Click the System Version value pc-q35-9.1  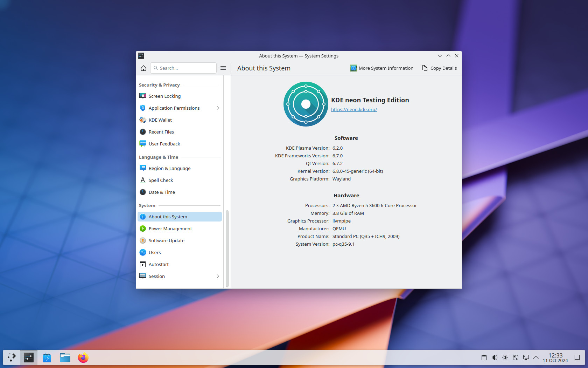tap(343, 244)
